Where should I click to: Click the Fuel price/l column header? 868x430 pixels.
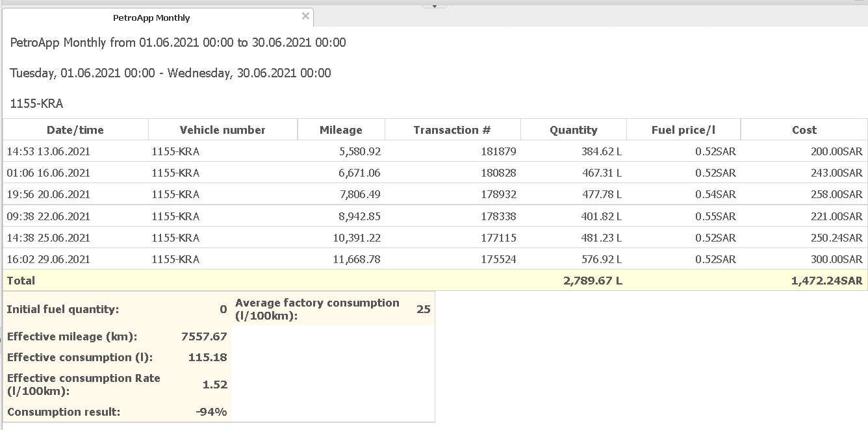tap(683, 130)
